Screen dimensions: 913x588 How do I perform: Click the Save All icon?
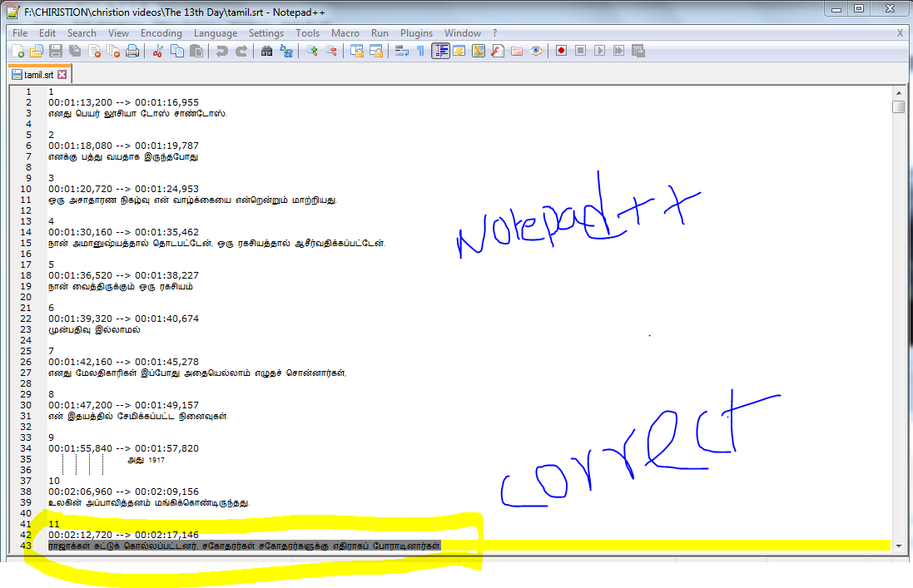click(x=75, y=52)
